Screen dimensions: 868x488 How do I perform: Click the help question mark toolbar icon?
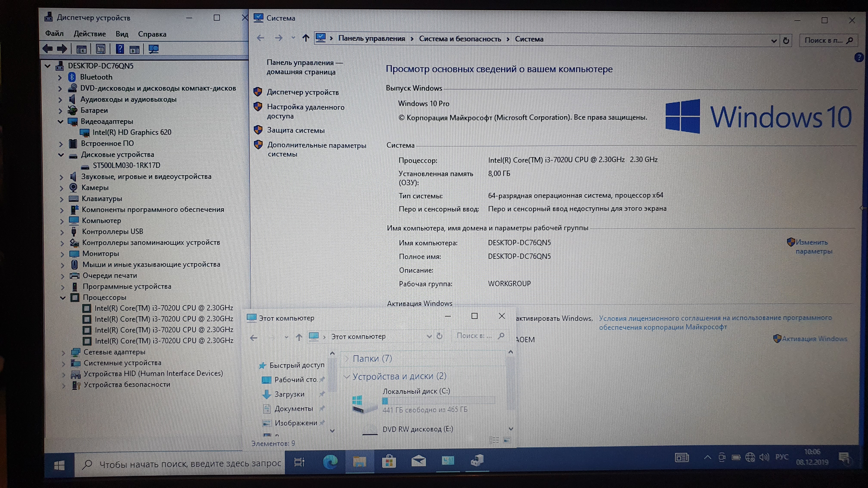120,49
